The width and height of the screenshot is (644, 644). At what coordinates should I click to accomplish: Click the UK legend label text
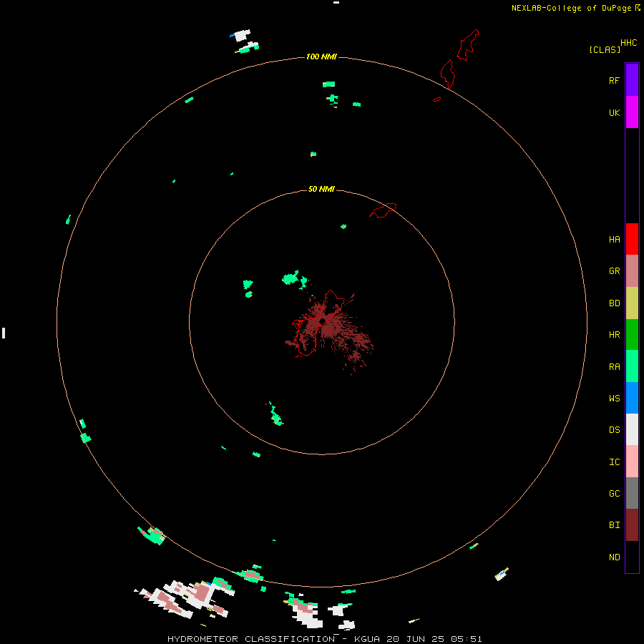tap(614, 113)
